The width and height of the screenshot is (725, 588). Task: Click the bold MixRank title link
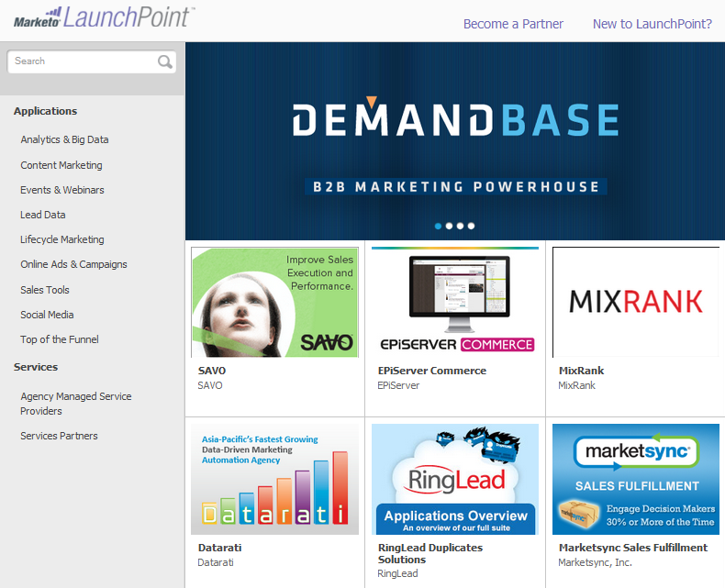(581, 371)
